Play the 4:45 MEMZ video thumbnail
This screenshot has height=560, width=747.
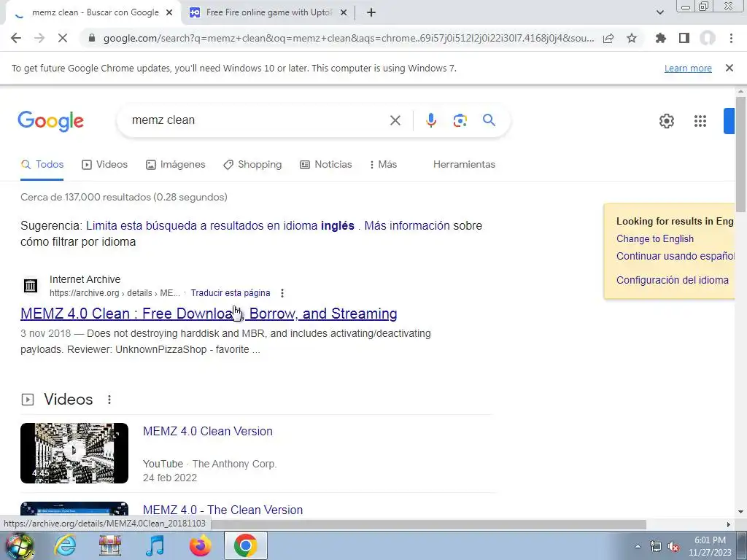tap(74, 453)
